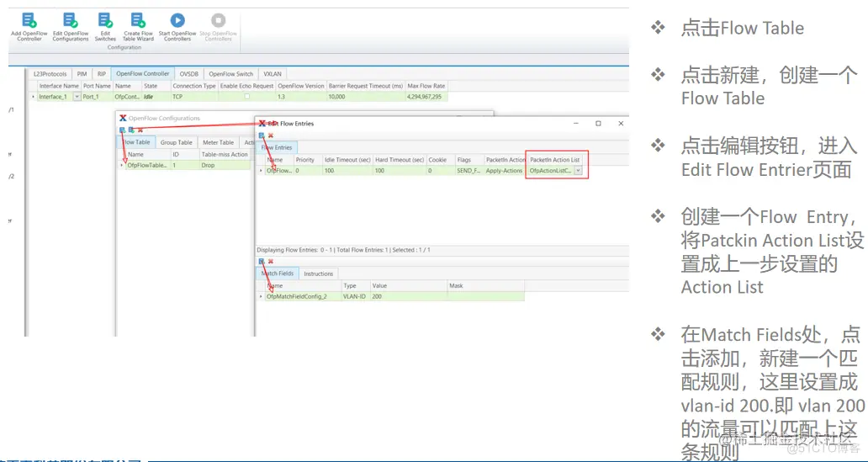Click Drop table-miss action cell

tap(225, 165)
